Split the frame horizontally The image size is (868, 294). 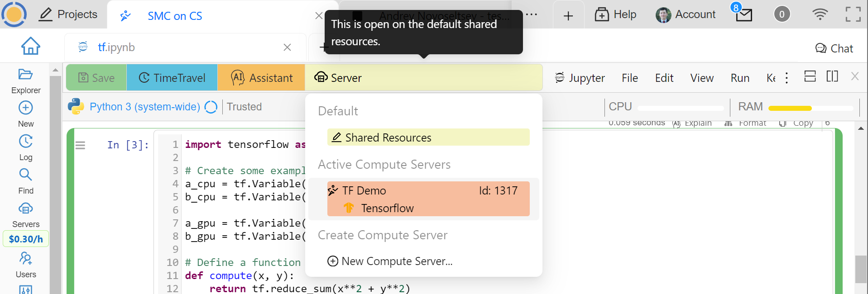[810, 76]
